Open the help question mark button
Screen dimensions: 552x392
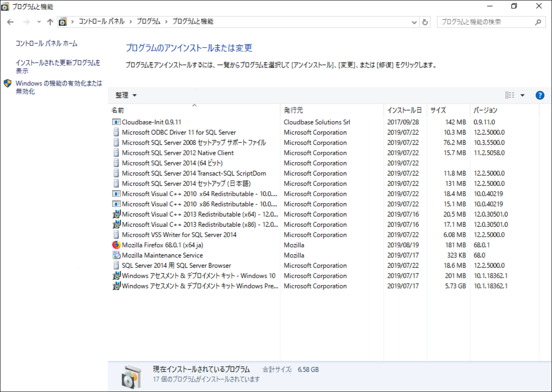click(x=539, y=95)
